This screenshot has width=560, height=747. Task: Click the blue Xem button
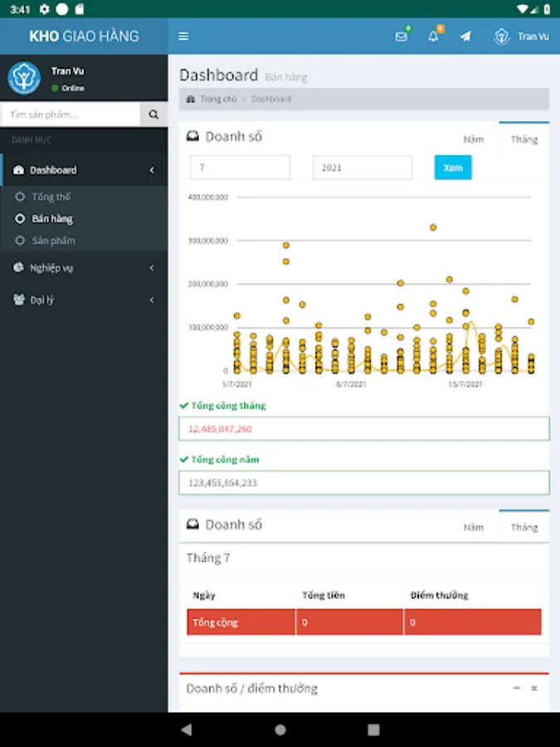click(x=453, y=168)
